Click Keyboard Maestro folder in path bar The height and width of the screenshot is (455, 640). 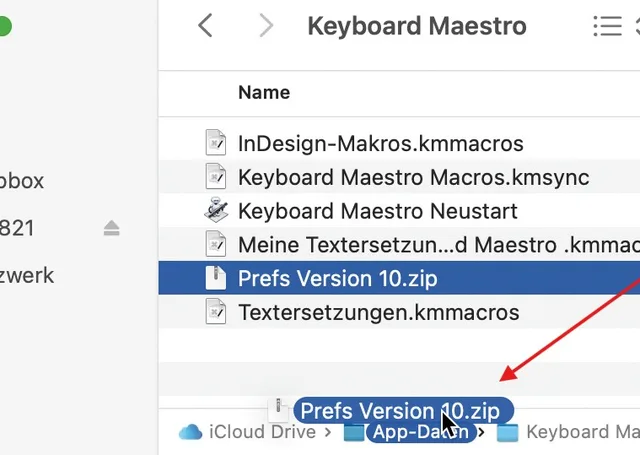tap(581, 432)
